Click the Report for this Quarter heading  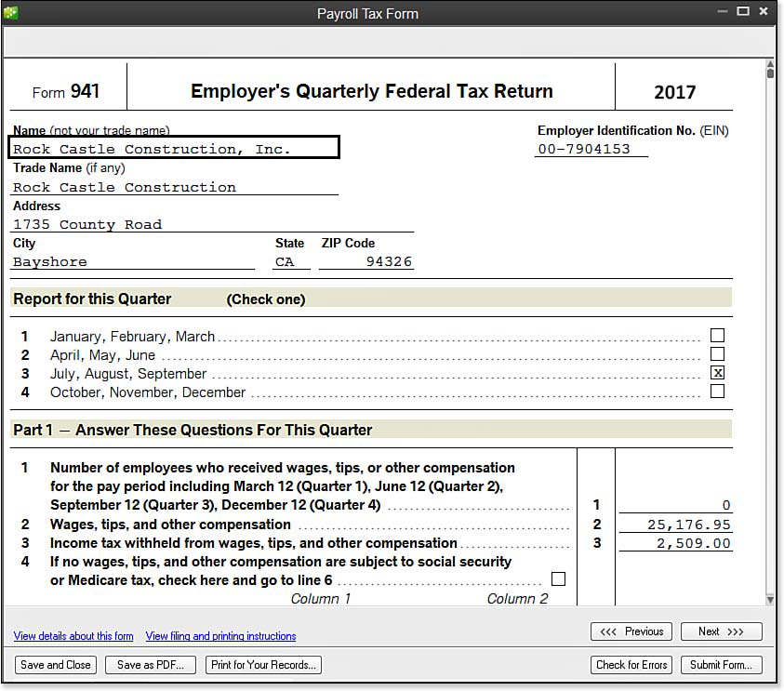click(x=92, y=299)
